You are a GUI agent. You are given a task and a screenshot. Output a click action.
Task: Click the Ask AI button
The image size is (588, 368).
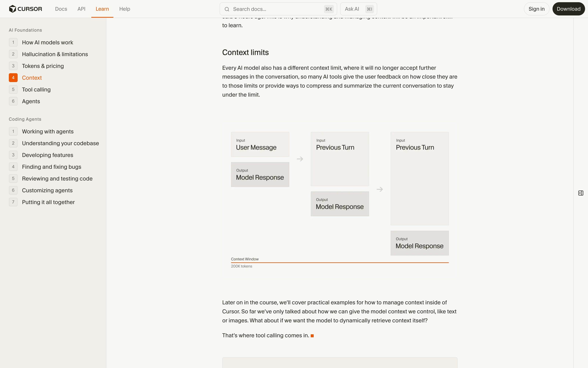(358, 9)
